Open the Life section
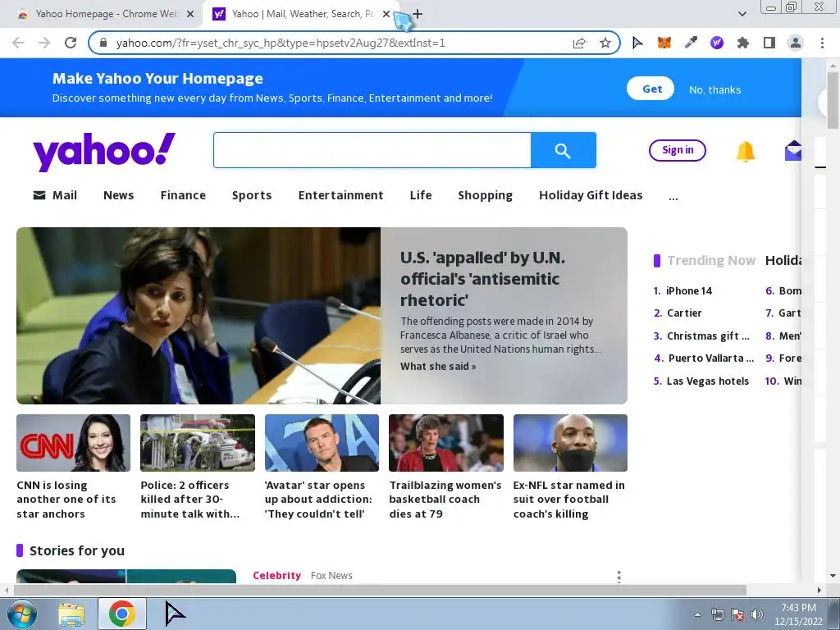This screenshot has width=840, height=630. [421, 195]
